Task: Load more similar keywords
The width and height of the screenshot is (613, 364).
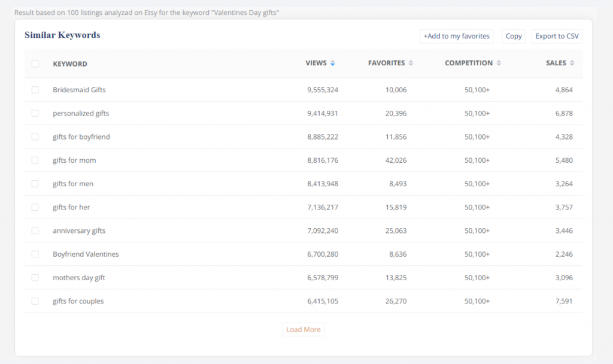Action: point(304,329)
